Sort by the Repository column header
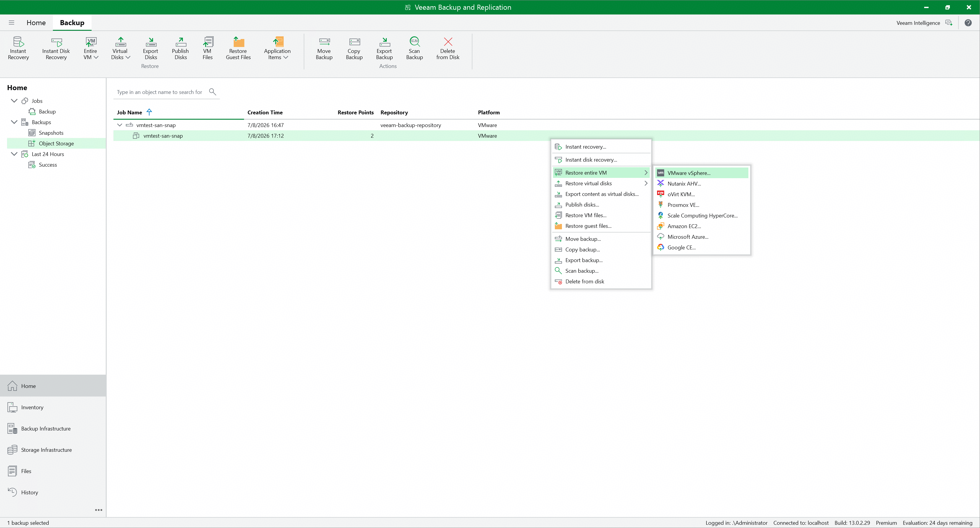Screen dimensions: 980x528 [x=394, y=113]
